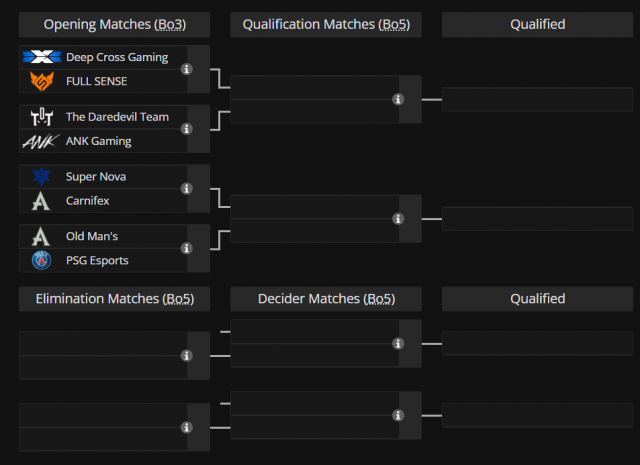The height and width of the screenshot is (465, 640).
Task: Select ANK Gaming team name
Action: (x=98, y=141)
